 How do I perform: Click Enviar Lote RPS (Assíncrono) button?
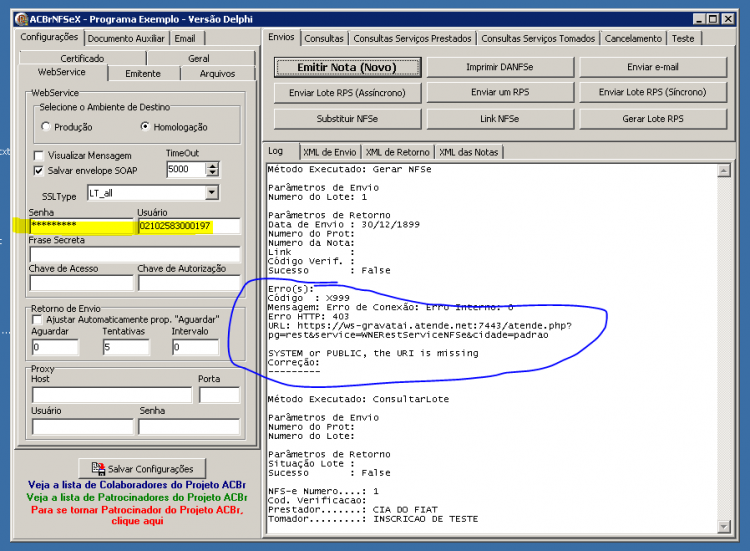[x=347, y=93]
